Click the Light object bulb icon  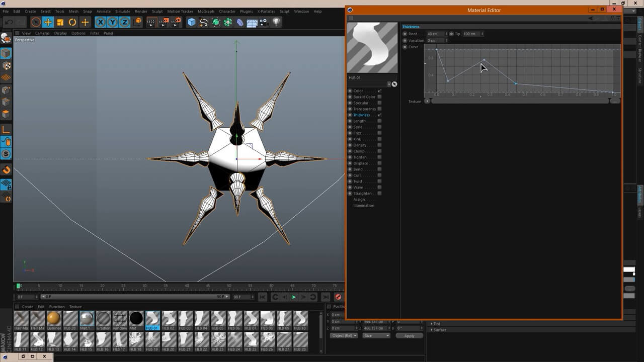point(276,22)
